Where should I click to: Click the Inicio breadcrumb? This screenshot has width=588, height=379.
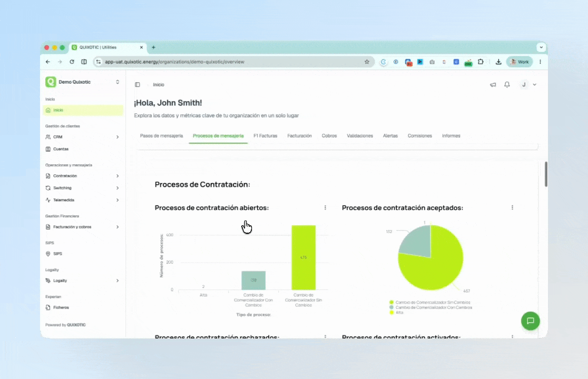pyautogui.click(x=159, y=85)
